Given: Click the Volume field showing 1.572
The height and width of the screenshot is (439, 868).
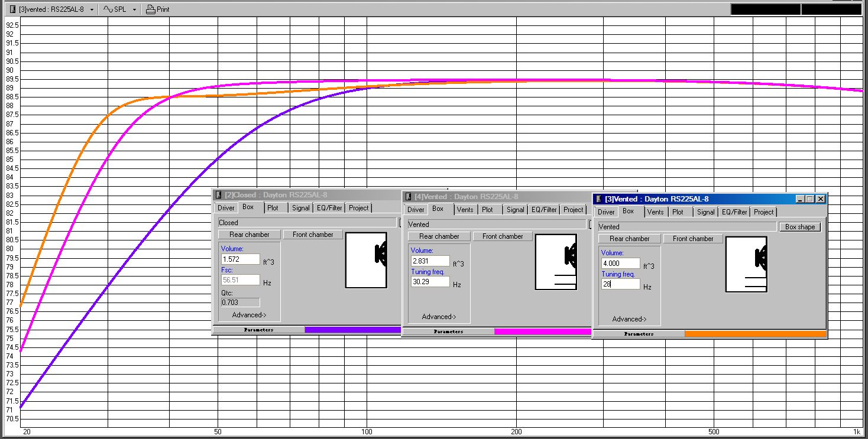Looking at the screenshot, I should (x=240, y=259).
